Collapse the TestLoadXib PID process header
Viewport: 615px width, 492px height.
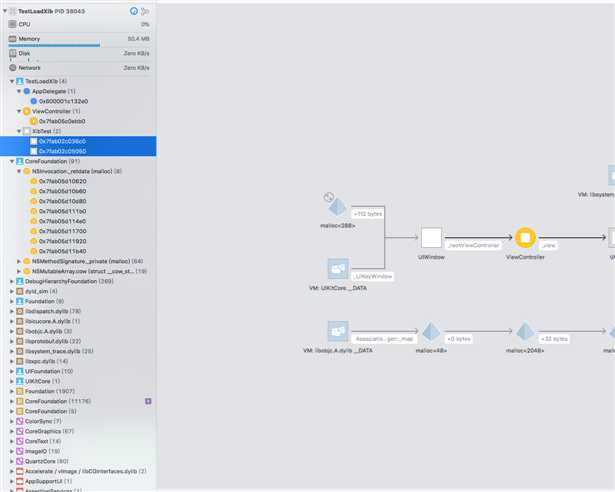5,11
